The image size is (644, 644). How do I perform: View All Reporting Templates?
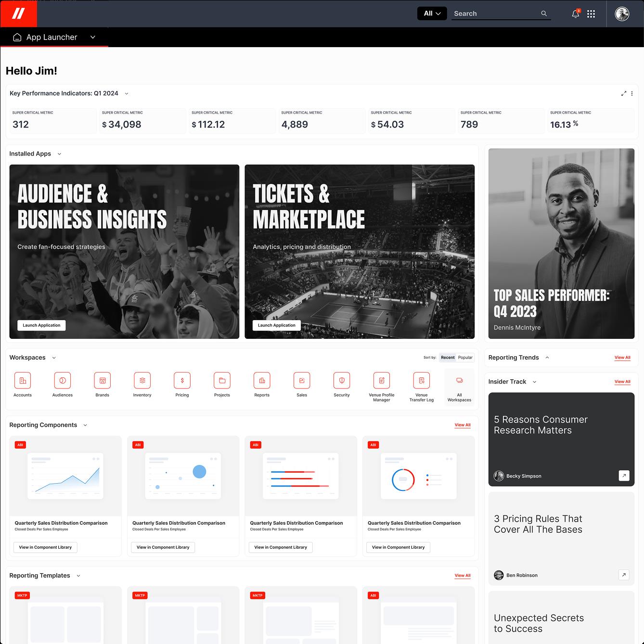pyautogui.click(x=463, y=576)
